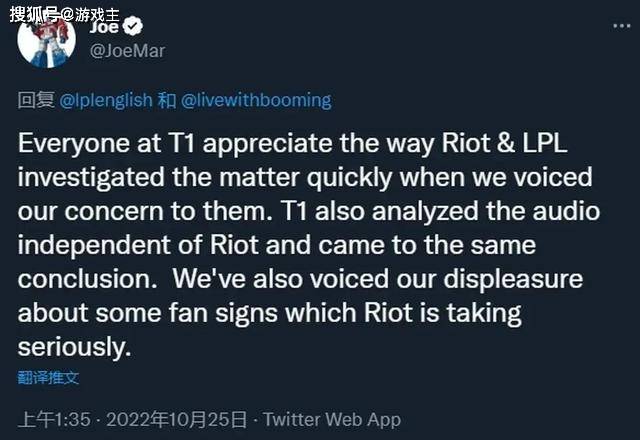Open the @lplenglish mention
The width and height of the screenshot is (640, 440).
tap(106, 100)
